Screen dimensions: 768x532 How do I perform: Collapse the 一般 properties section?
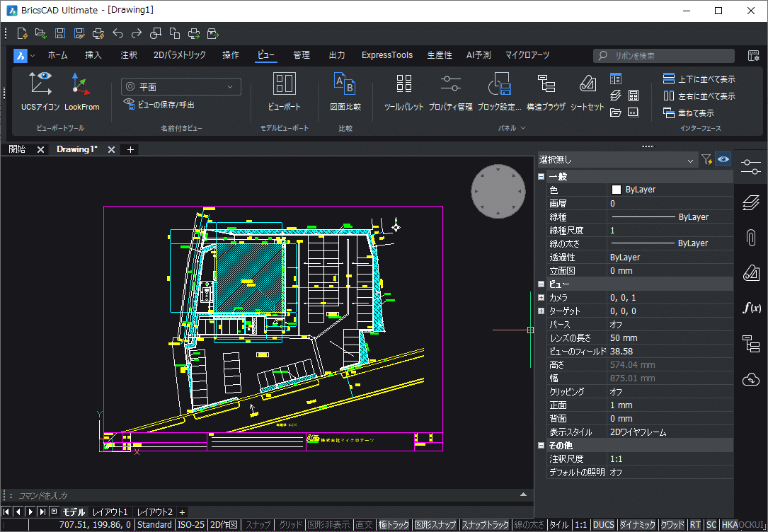click(541, 177)
